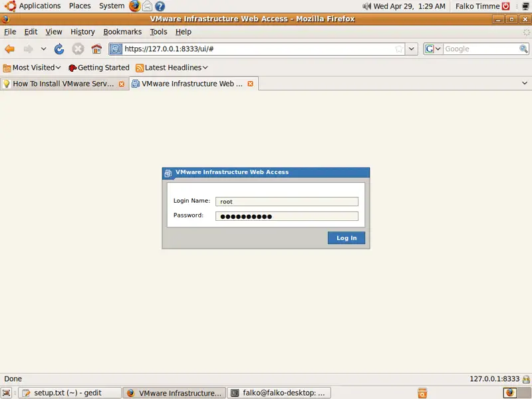
Task: Open the Places menu
Action: pyautogui.click(x=80, y=6)
